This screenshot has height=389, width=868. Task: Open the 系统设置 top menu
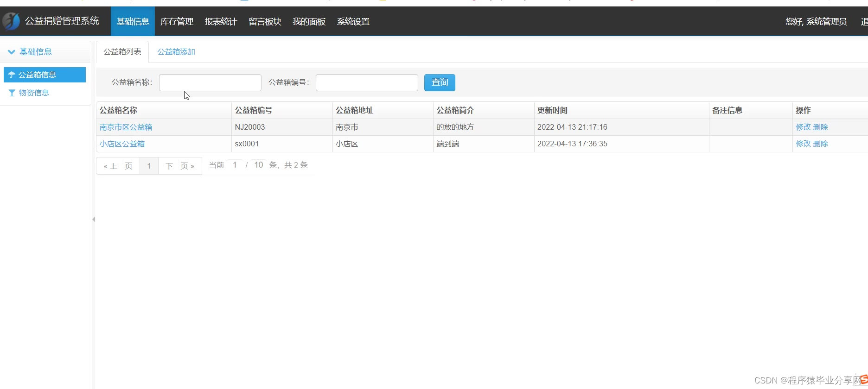353,21
